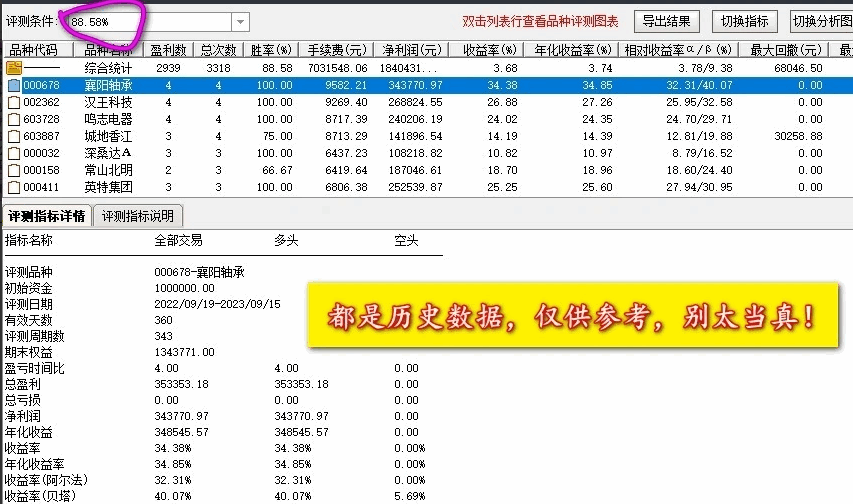853x504 pixels.
Task: Sort by 总次数 column header
Action: tap(218, 50)
